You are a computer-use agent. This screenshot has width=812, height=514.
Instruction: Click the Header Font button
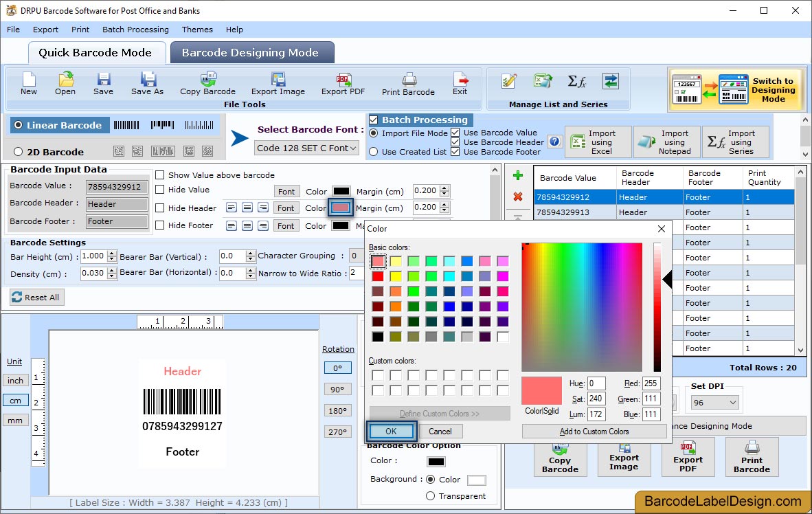point(286,208)
